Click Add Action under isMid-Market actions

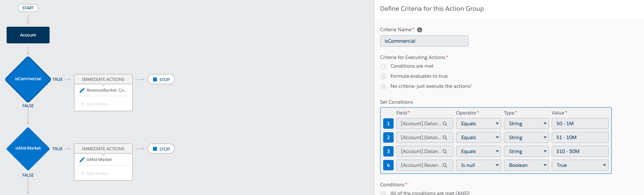[x=94, y=173]
